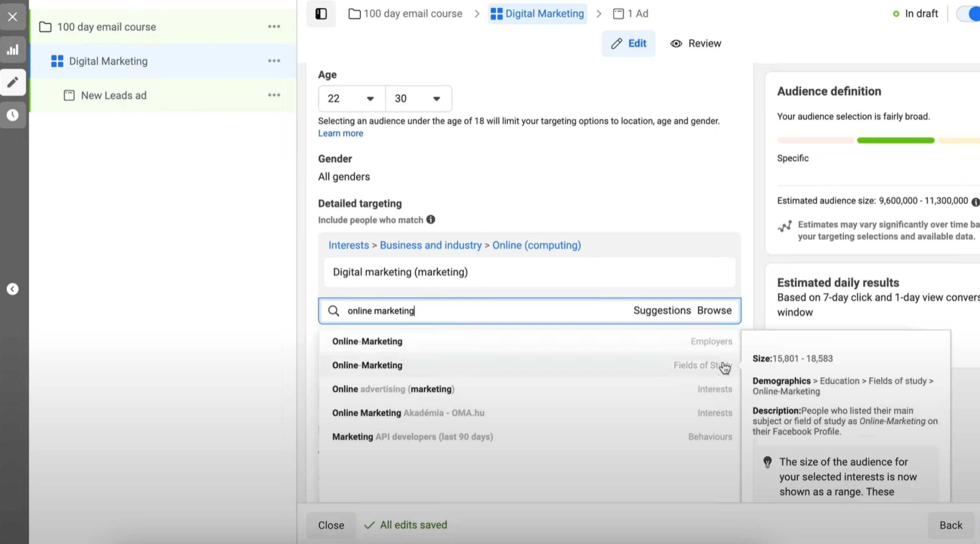Image resolution: width=980 pixels, height=544 pixels.
Task: Click the X icon in left sidebar
Action: (12, 17)
